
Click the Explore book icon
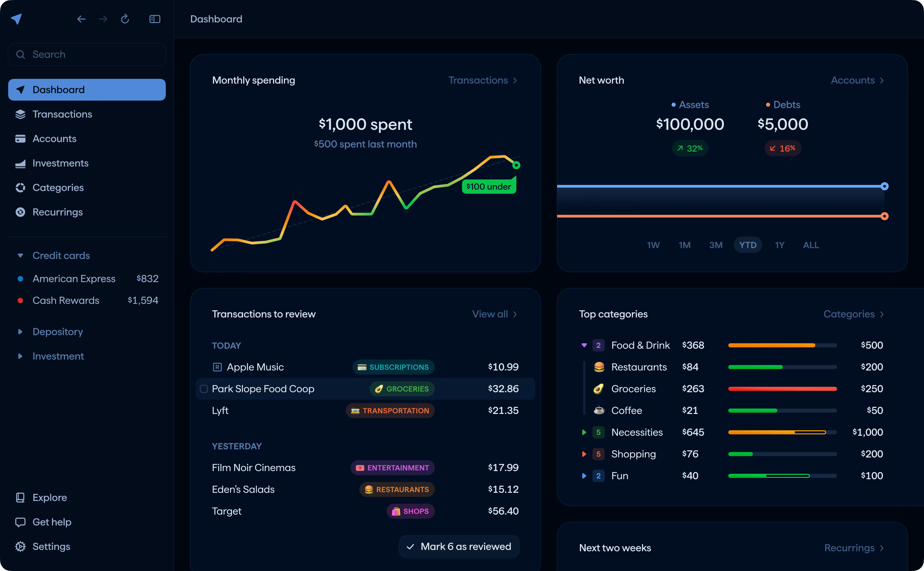coord(20,497)
